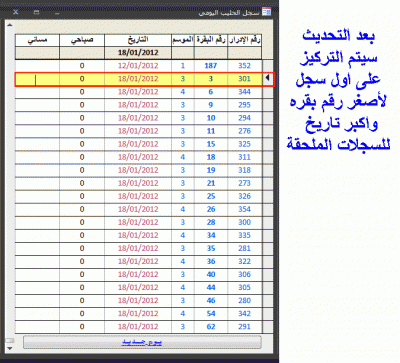
Task: Select the lactation number cell 335
Action: (x=244, y=235)
